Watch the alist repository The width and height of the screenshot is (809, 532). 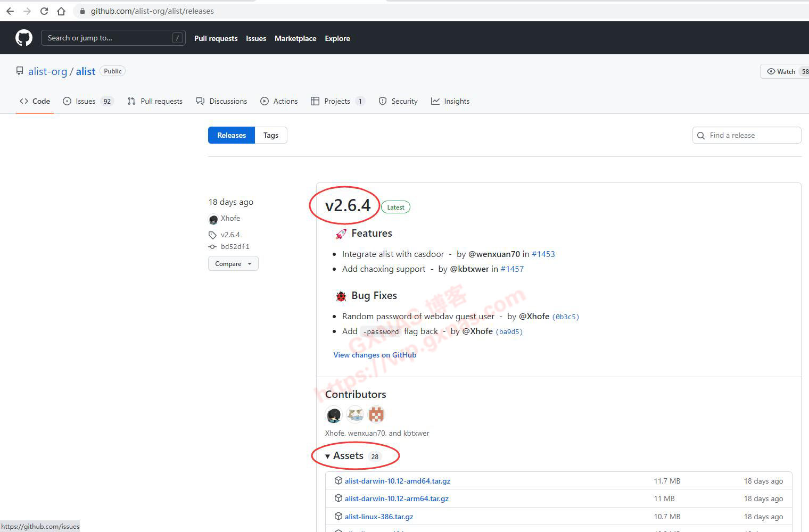[781, 71]
